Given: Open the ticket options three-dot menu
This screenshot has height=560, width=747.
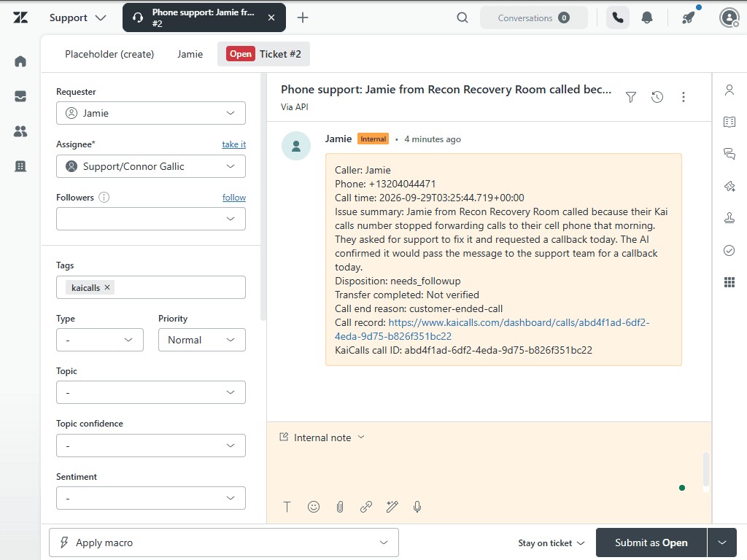Looking at the screenshot, I should point(683,97).
